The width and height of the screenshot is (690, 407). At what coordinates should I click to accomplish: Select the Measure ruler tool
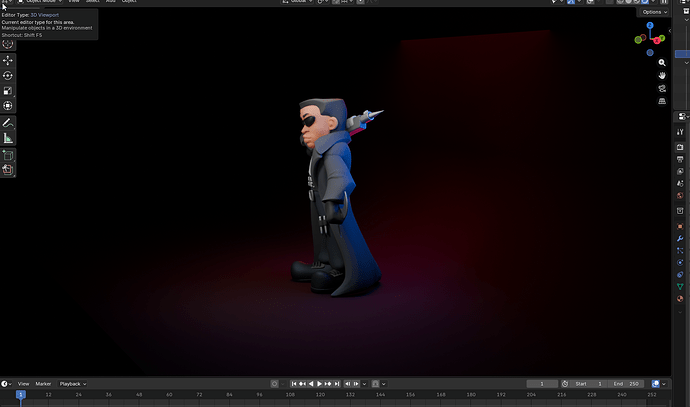pyautogui.click(x=7, y=138)
